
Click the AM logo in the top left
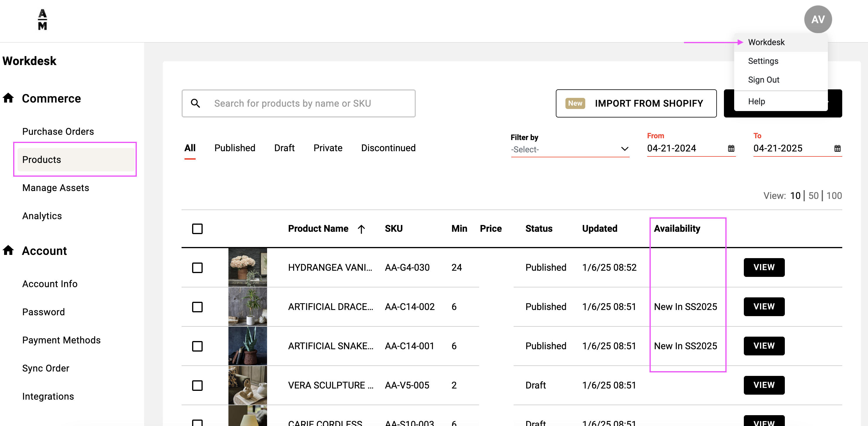(x=42, y=20)
